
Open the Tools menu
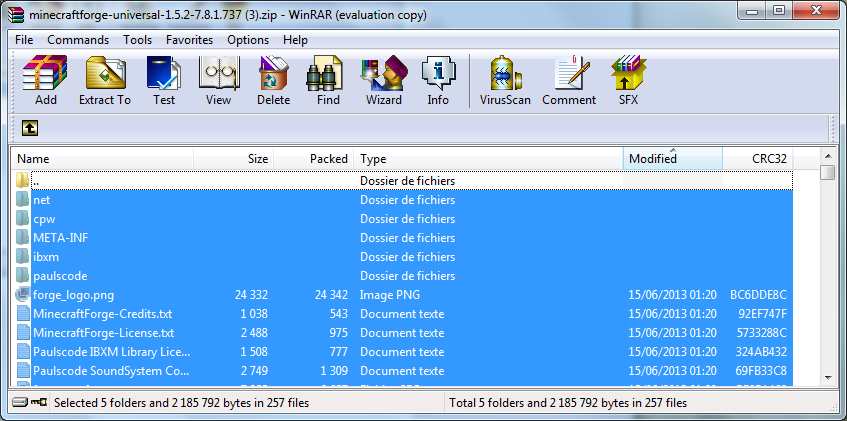137,40
